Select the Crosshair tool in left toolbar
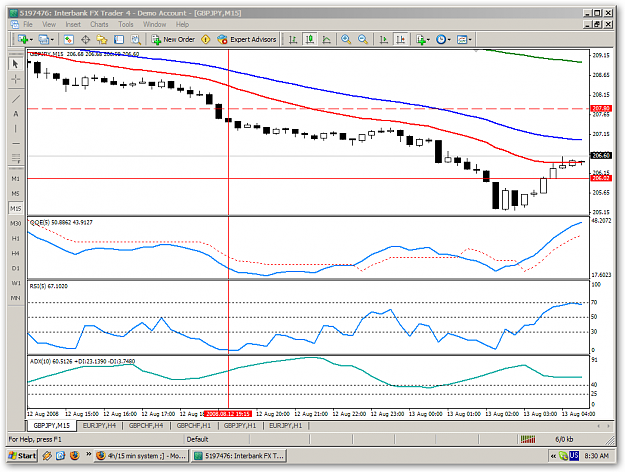 [16, 79]
